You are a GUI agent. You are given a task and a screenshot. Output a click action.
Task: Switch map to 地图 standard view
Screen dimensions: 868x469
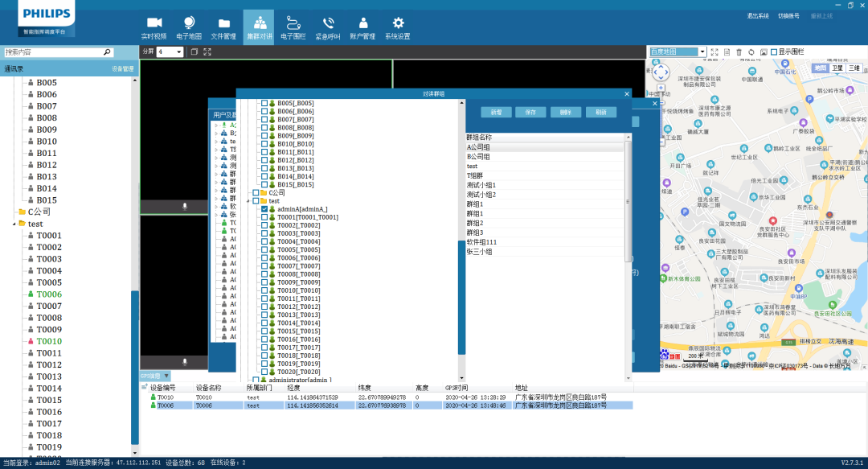[820, 68]
